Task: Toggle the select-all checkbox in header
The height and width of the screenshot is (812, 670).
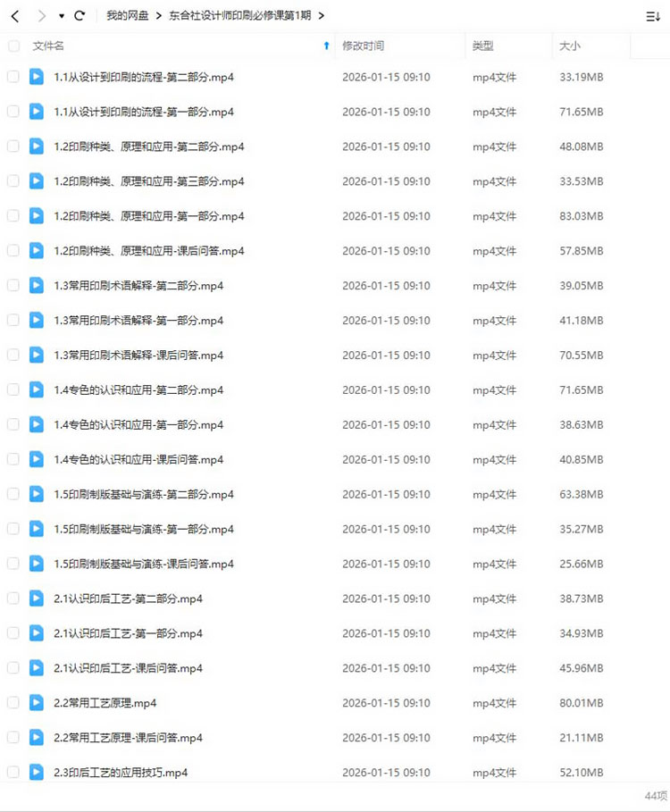Action: [14, 46]
